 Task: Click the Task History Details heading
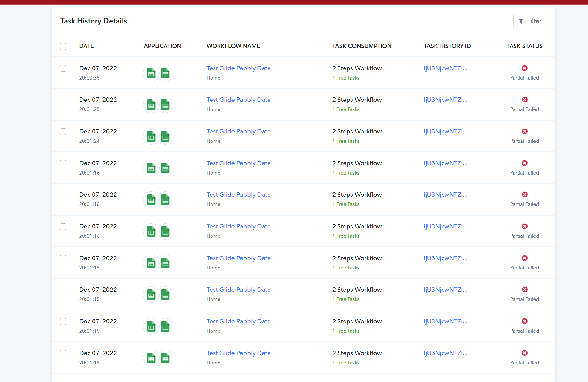(94, 21)
